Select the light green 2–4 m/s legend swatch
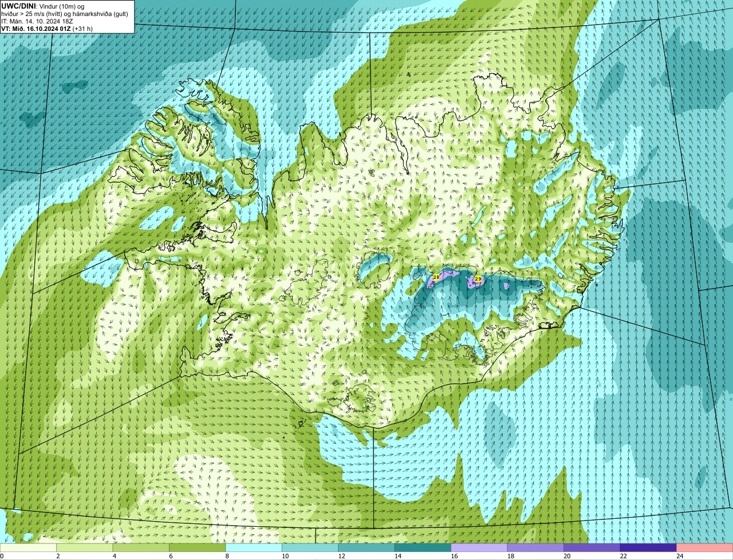The height and width of the screenshot is (560, 733). (x=85, y=548)
